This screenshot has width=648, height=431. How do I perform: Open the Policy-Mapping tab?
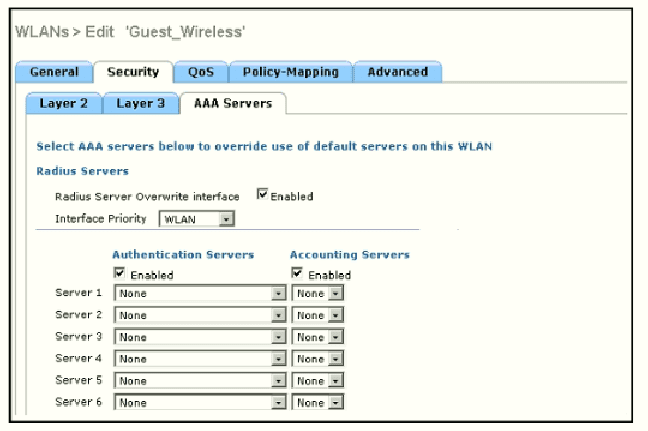pos(290,72)
